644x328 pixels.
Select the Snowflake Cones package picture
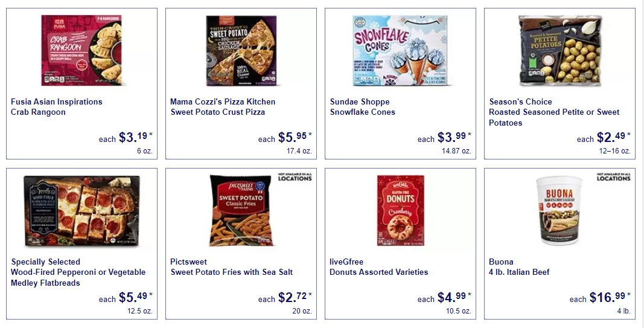[400, 51]
